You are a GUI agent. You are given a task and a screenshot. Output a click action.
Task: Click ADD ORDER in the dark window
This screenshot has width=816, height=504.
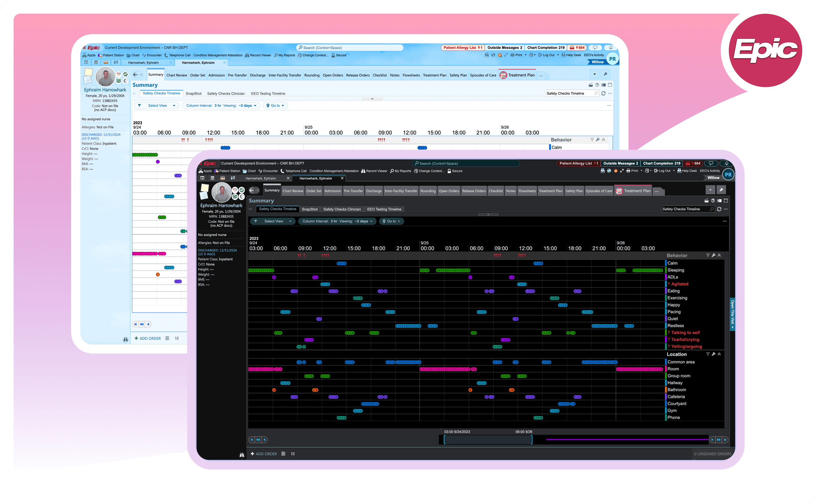[264, 454]
